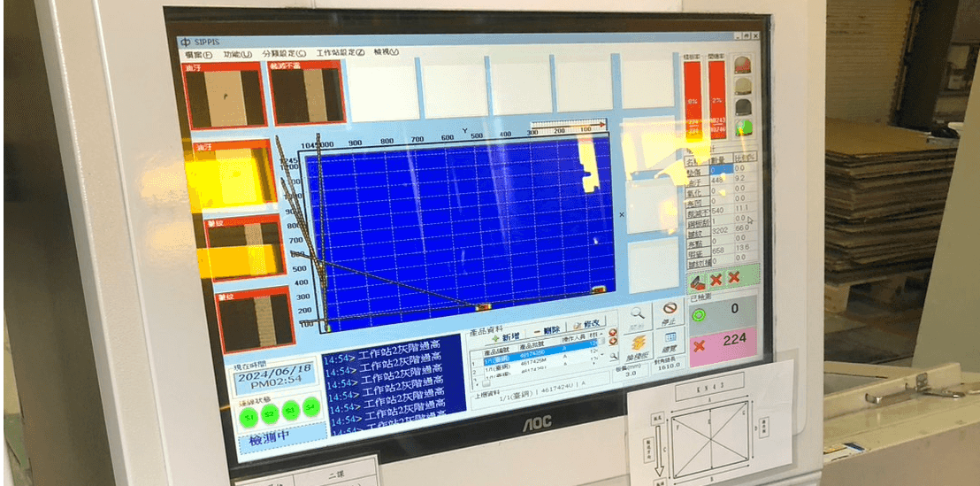This screenshot has width=980, height=486.
Task: Click the red box icon in the green strip
Action: [x=698, y=281]
